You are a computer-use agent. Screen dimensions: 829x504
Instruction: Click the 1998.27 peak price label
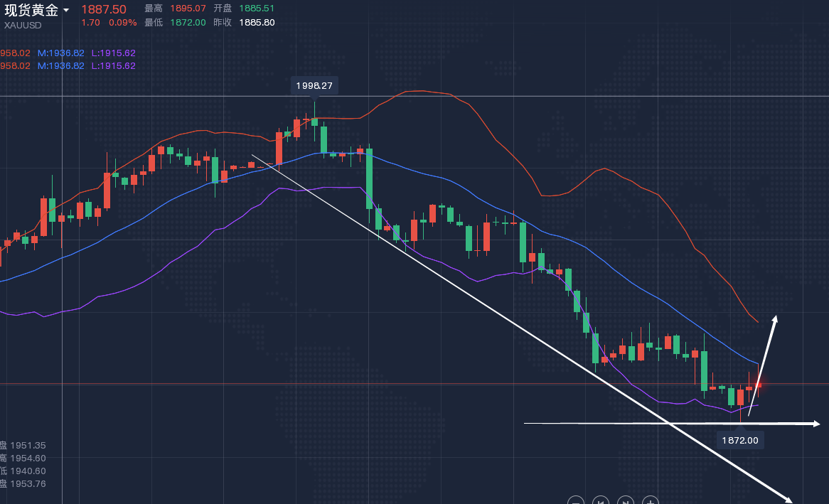[314, 85]
